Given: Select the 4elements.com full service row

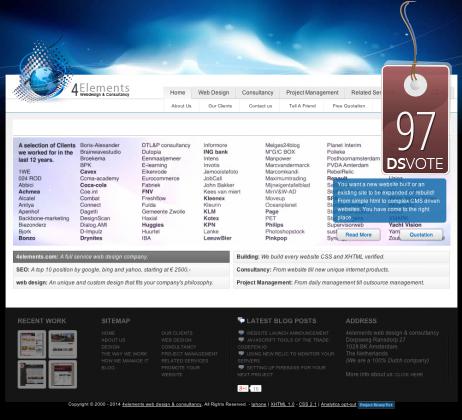Looking at the screenshot, I should (121, 257).
